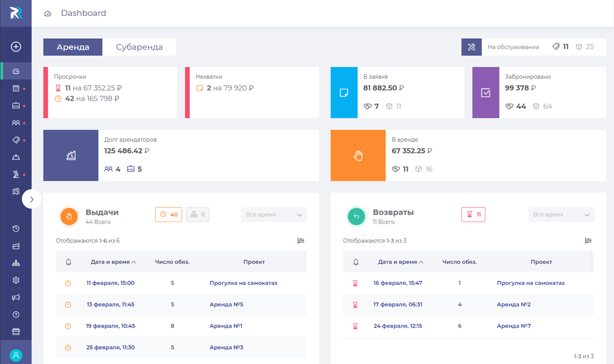Click the plus add button in sidebar

point(16,47)
